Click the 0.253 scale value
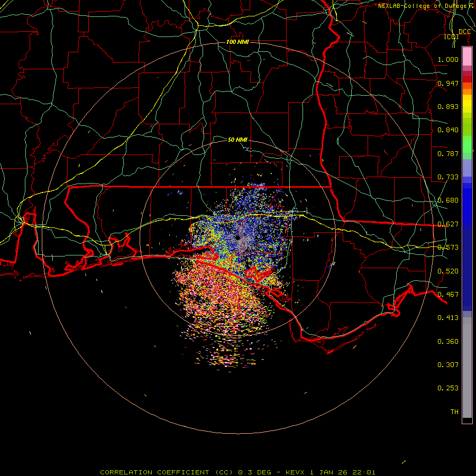This screenshot has height=476, width=476. (448, 388)
